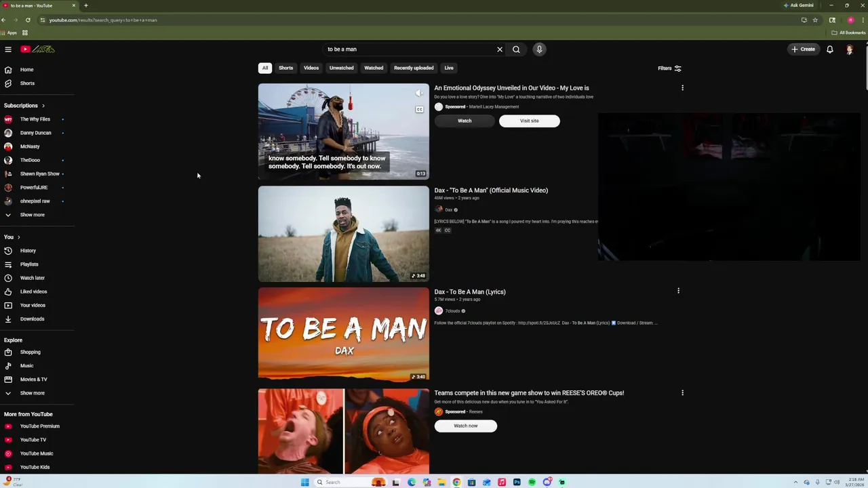Viewport: 868px width, 488px height.
Task: Open the Create dropdown button
Action: 803,49
